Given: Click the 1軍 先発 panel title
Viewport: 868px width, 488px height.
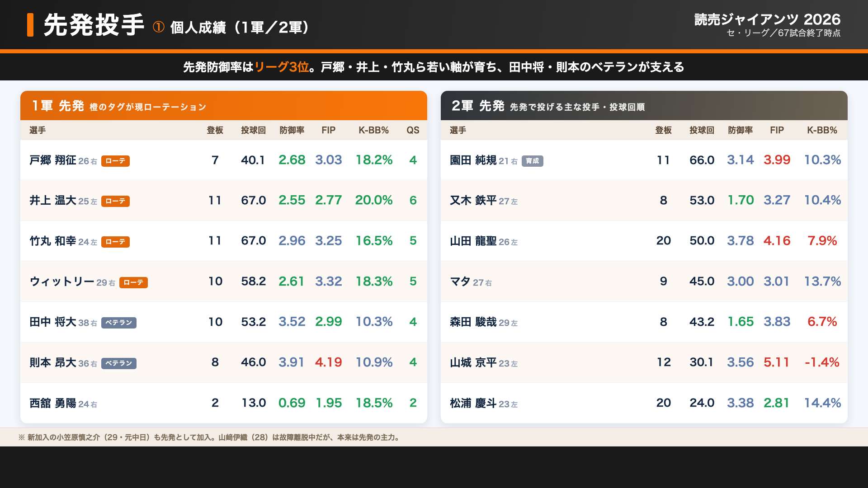Looking at the screenshot, I should point(58,106).
